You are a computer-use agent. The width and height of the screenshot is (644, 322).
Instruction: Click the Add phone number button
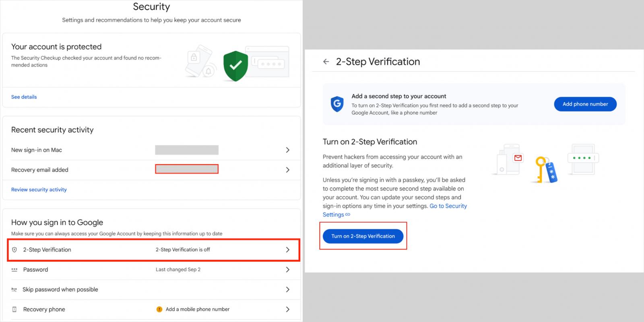tap(585, 104)
